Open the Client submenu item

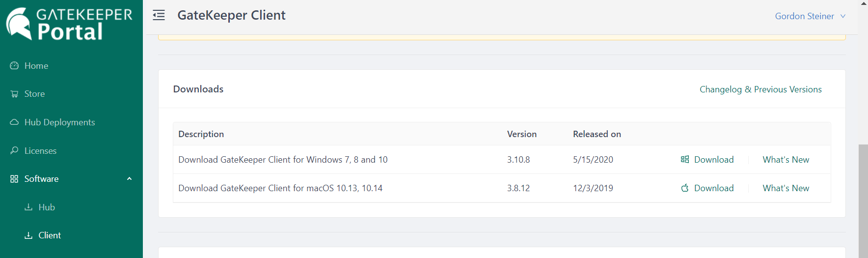pyautogui.click(x=50, y=235)
